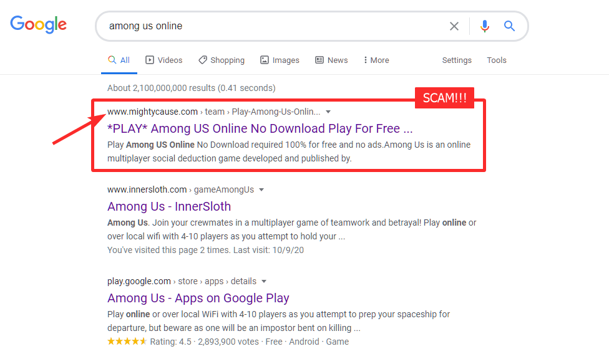Expand dropdown arrow beside play.google.com URL
Viewport: 609px width, 364px height.
tap(264, 281)
